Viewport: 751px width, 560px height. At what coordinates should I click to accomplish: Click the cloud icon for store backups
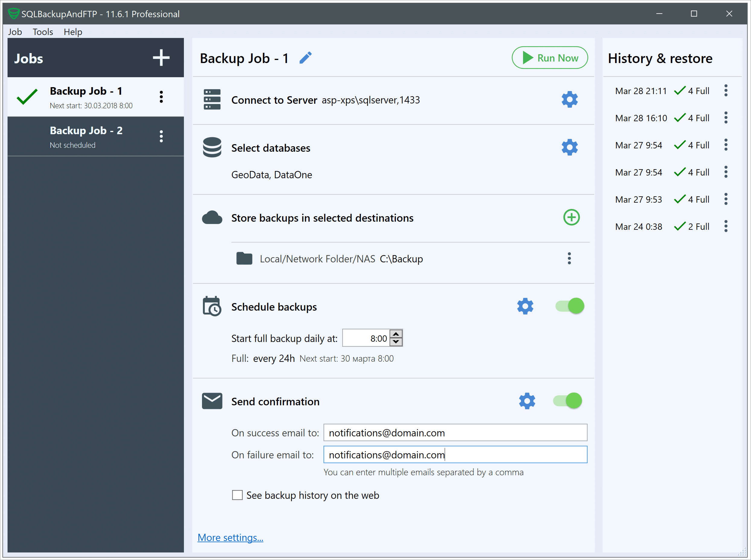(x=212, y=218)
